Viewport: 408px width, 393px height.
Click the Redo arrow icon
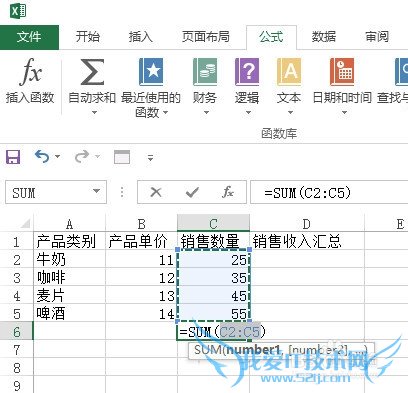pos(82,156)
